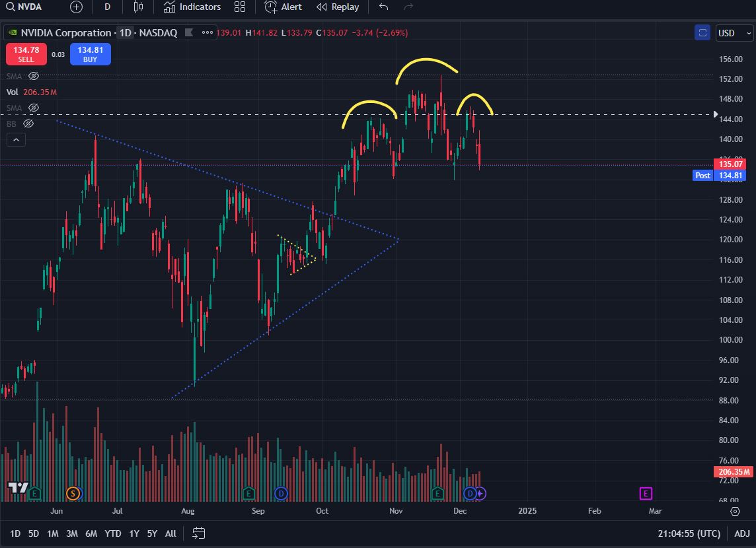
Task: Click the red 134.78 SELL button
Action: click(26, 54)
